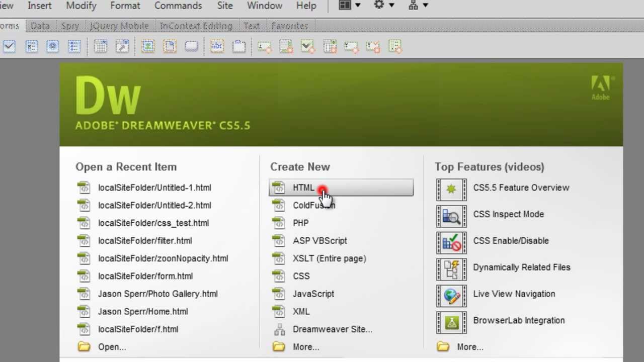Open the Format menu
Image resolution: width=644 pixels, height=362 pixels.
(125, 6)
